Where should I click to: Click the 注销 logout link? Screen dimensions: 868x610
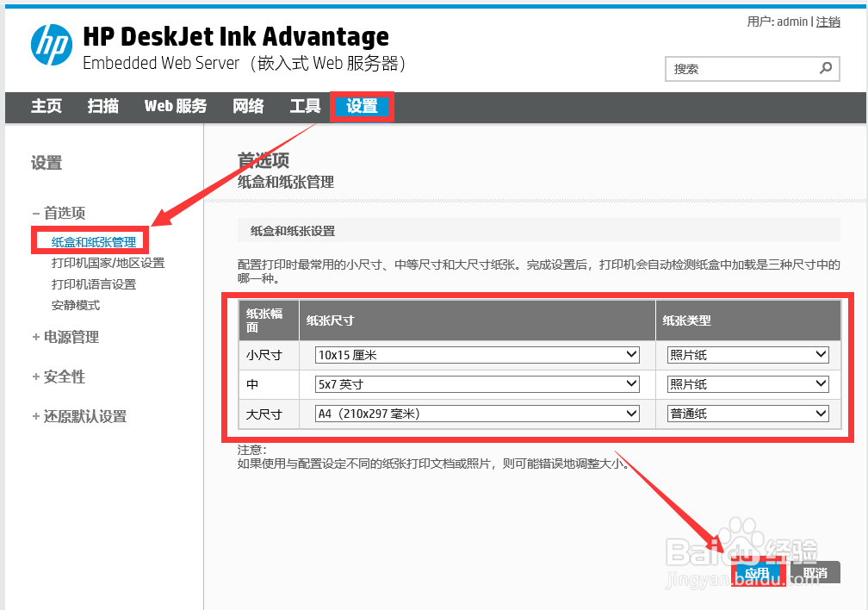pyautogui.click(x=828, y=22)
